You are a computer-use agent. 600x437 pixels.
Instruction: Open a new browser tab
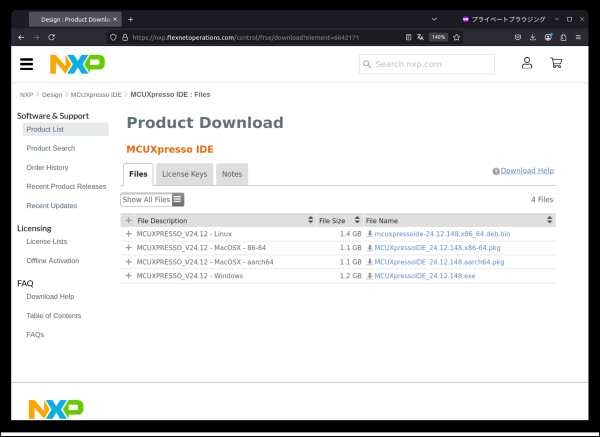click(131, 19)
